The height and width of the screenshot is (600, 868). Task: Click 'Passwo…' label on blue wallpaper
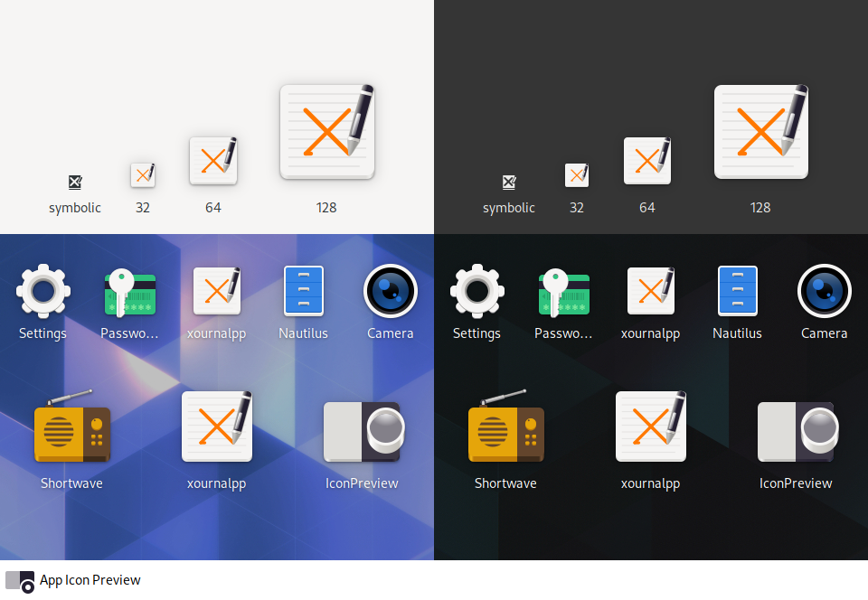pos(129,333)
